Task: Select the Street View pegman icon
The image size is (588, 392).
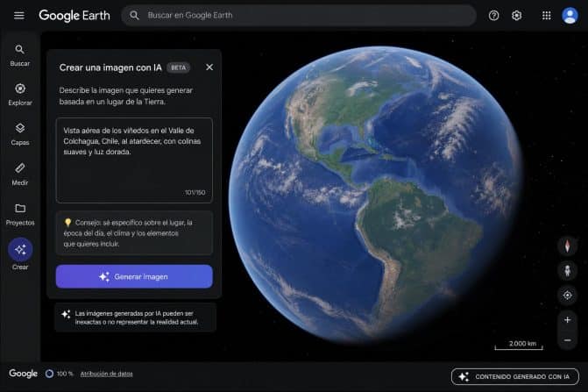Action: [x=567, y=270]
